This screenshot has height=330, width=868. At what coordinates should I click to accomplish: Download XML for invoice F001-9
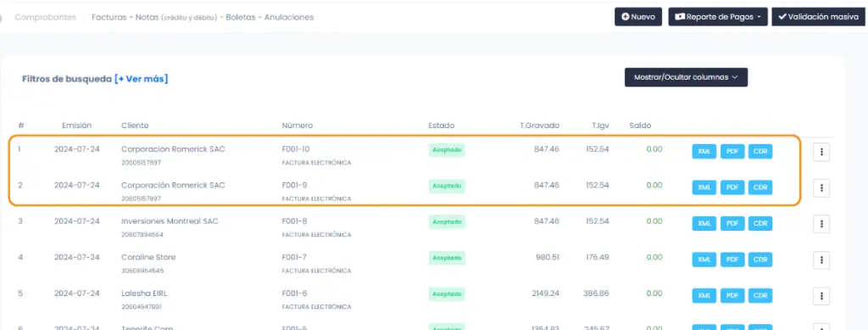(x=704, y=187)
